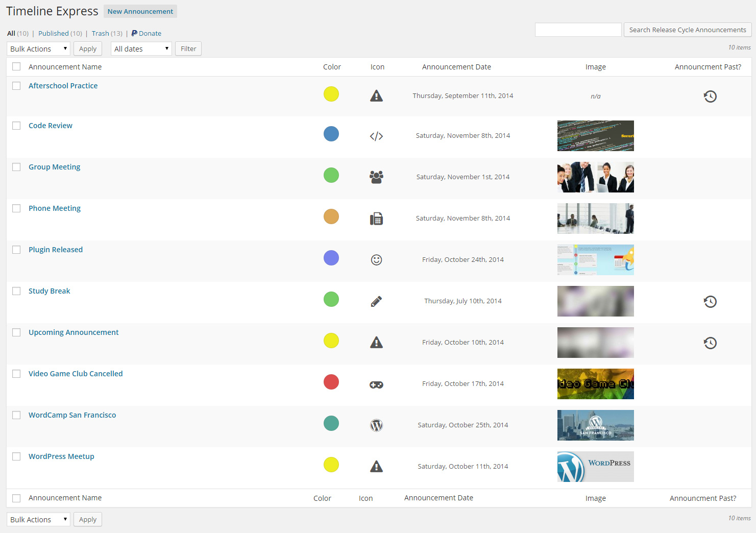
Task: Click the smiley face icon for Plugin Released
Action: click(x=376, y=260)
